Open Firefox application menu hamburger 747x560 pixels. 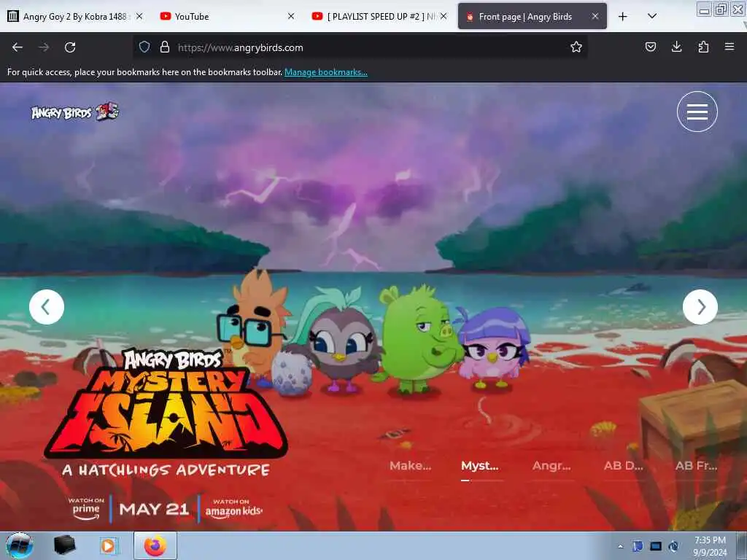729,47
